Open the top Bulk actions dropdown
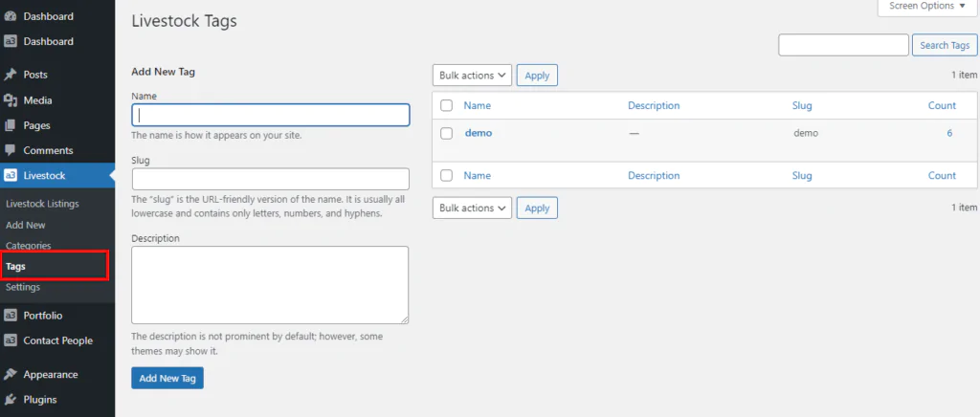The width and height of the screenshot is (980, 417). [473, 76]
